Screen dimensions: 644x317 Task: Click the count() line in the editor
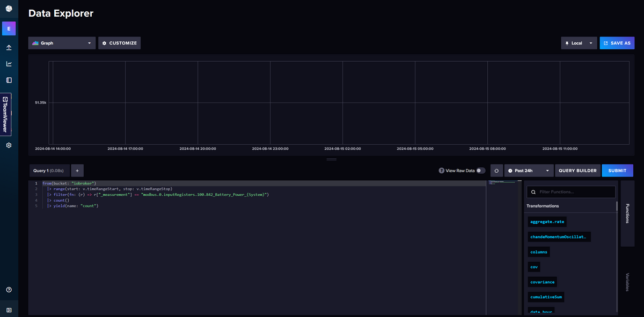pos(58,200)
